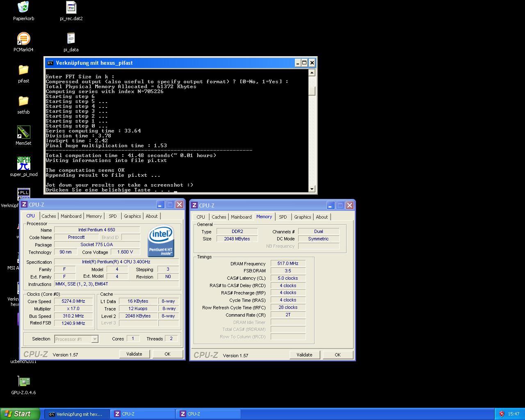Switch to CPU tab in right CPU-Z
Image resolution: width=525 pixels, height=420 pixels.
click(x=201, y=217)
